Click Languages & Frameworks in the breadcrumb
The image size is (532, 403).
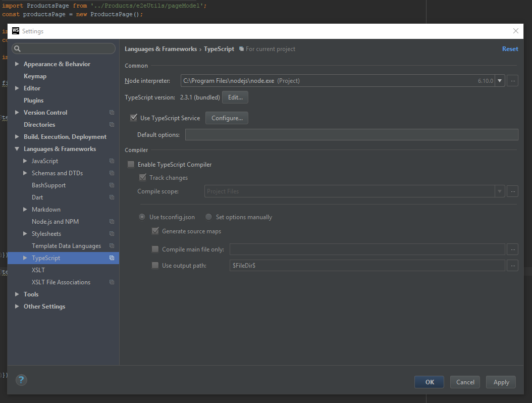[161, 49]
